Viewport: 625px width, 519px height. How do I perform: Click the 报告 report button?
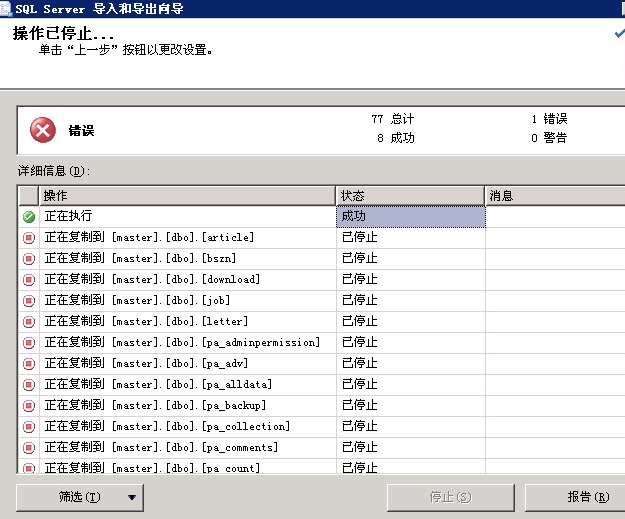pyautogui.click(x=580, y=497)
